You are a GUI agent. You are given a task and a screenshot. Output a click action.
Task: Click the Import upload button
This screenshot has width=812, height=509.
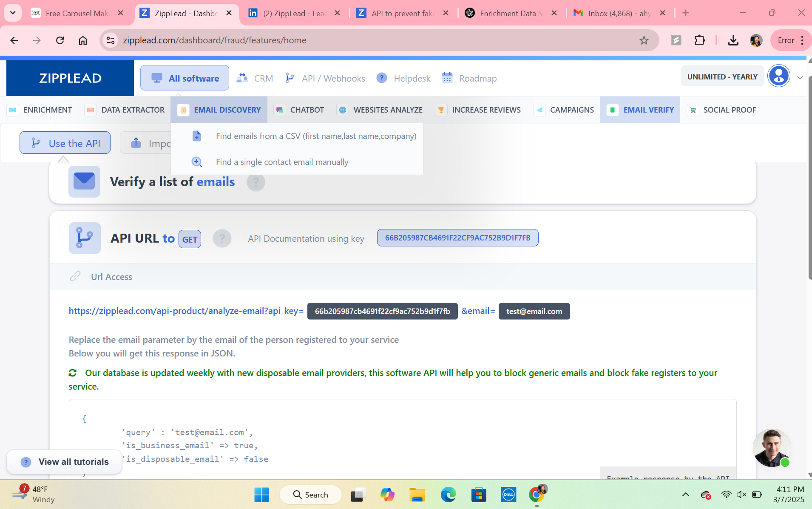(146, 143)
